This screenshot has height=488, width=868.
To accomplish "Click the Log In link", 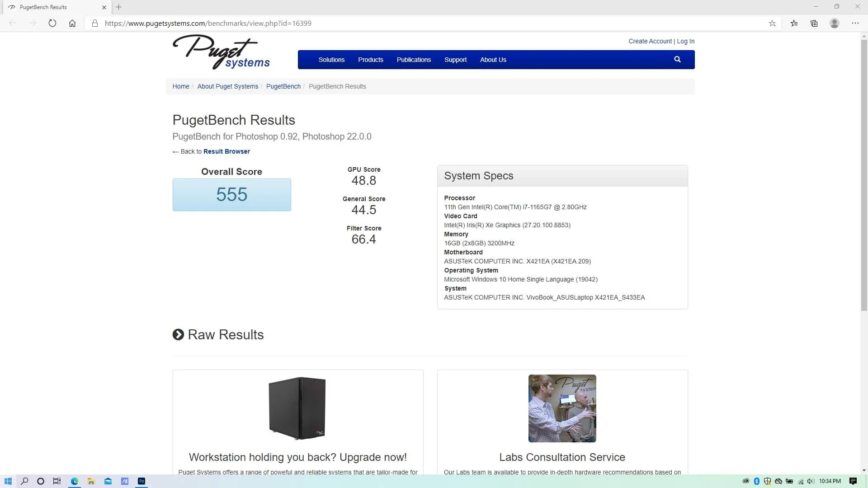I will (686, 41).
